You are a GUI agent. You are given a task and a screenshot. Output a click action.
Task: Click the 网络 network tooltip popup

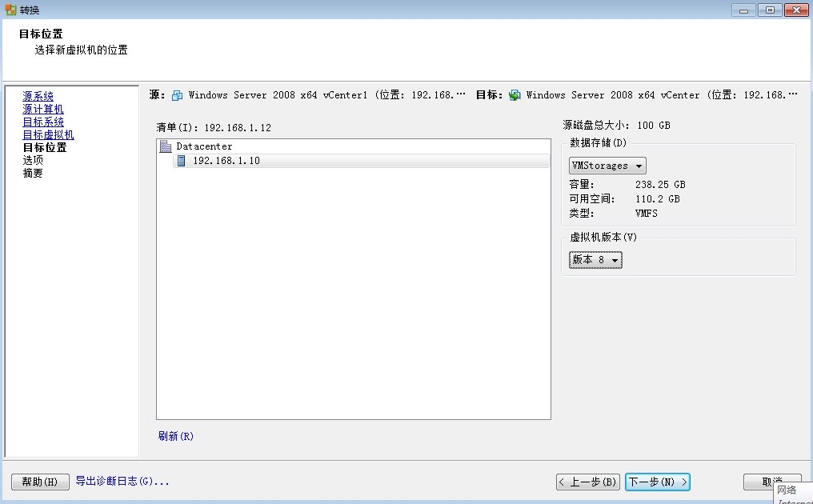click(793, 493)
